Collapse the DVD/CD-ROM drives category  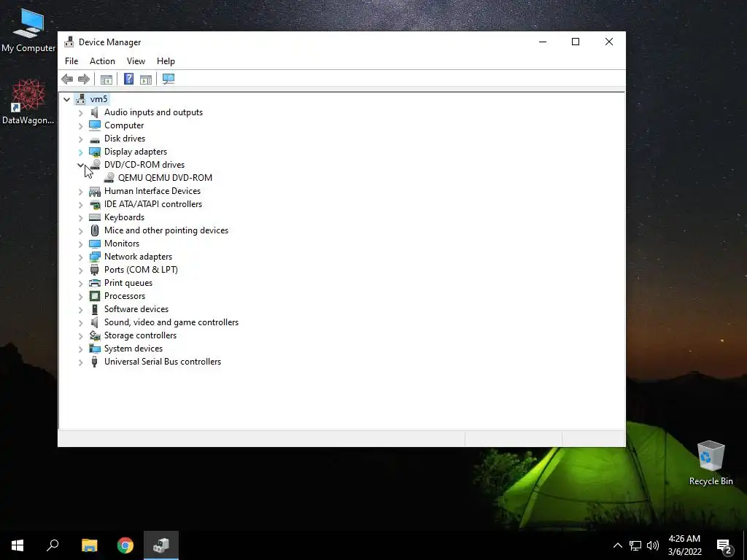pyautogui.click(x=80, y=165)
